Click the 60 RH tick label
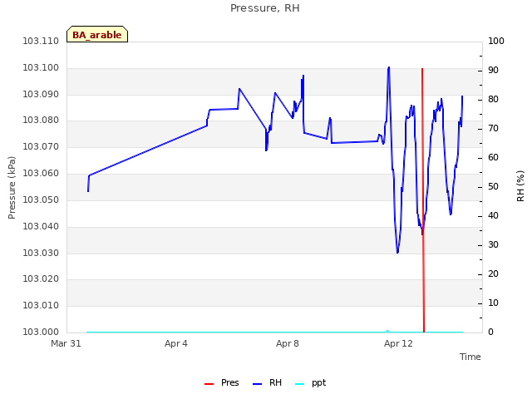532x399 pixels. pos(493,157)
